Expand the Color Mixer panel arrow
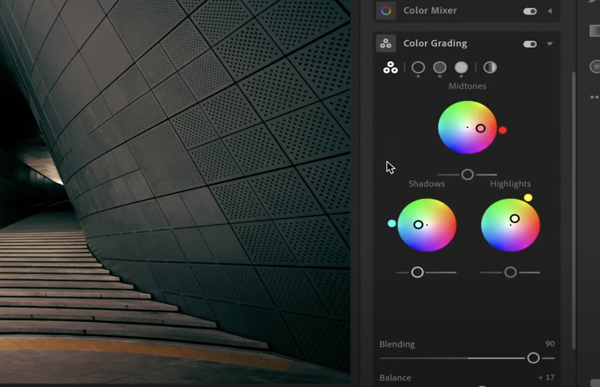Screen dimensions: 600x387 (550, 11)
